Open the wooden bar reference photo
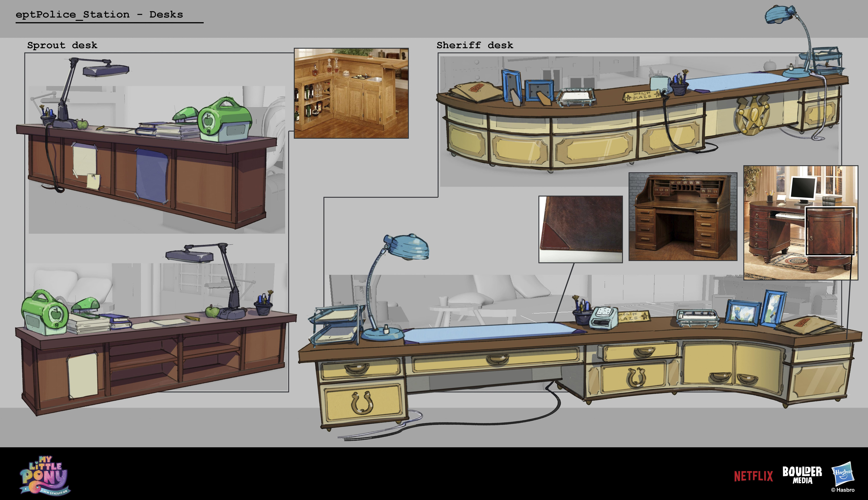This screenshot has height=500, width=868. pos(351,93)
